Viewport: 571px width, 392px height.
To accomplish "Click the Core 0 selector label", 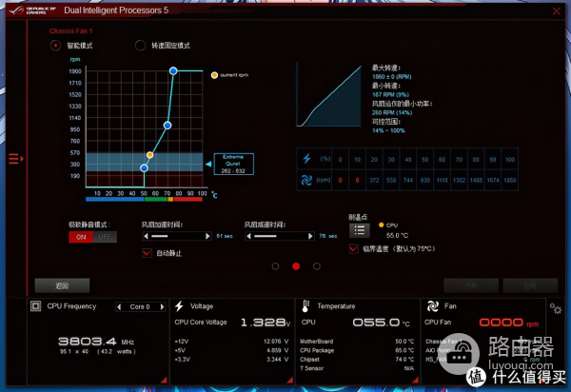I will click(140, 306).
